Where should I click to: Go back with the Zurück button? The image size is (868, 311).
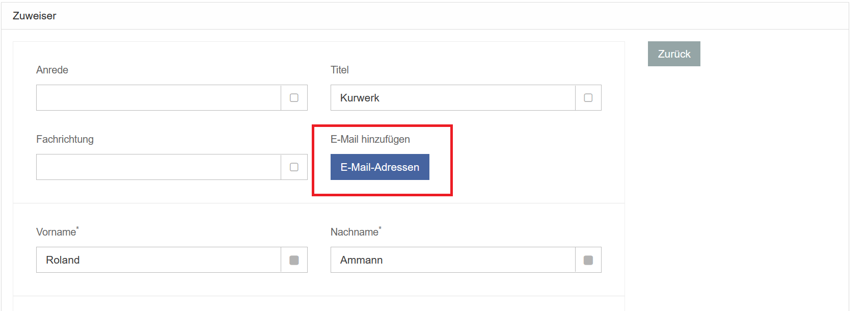pos(674,54)
